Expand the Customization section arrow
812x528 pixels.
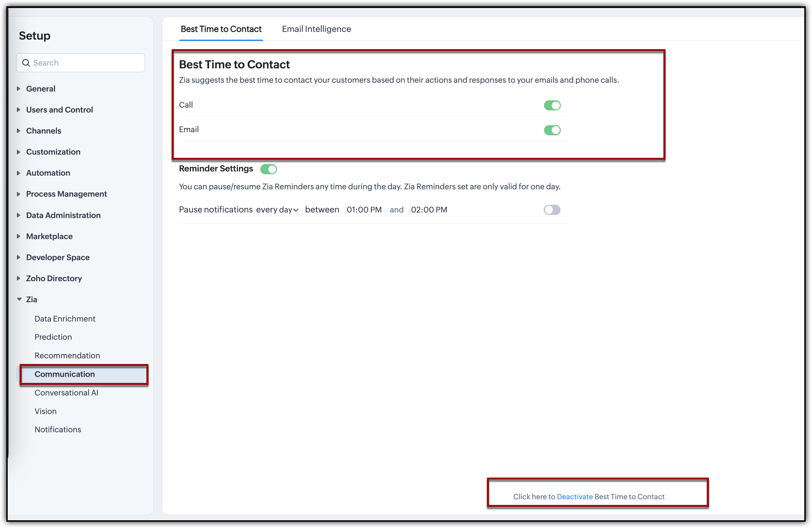(19, 152)
